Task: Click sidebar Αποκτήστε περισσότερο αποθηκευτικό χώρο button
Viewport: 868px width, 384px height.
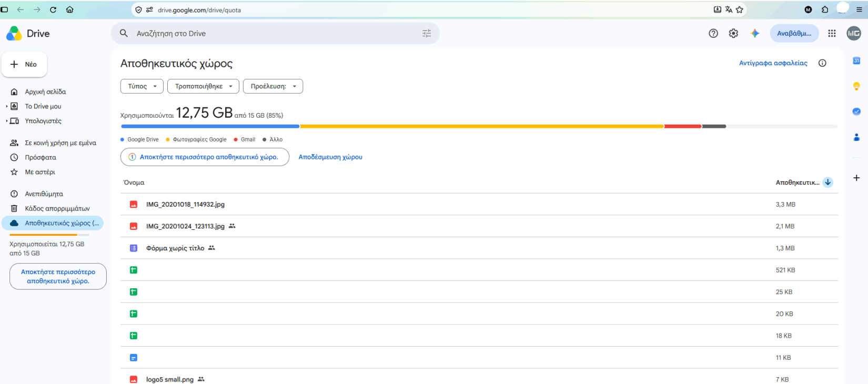Action: 58,276
